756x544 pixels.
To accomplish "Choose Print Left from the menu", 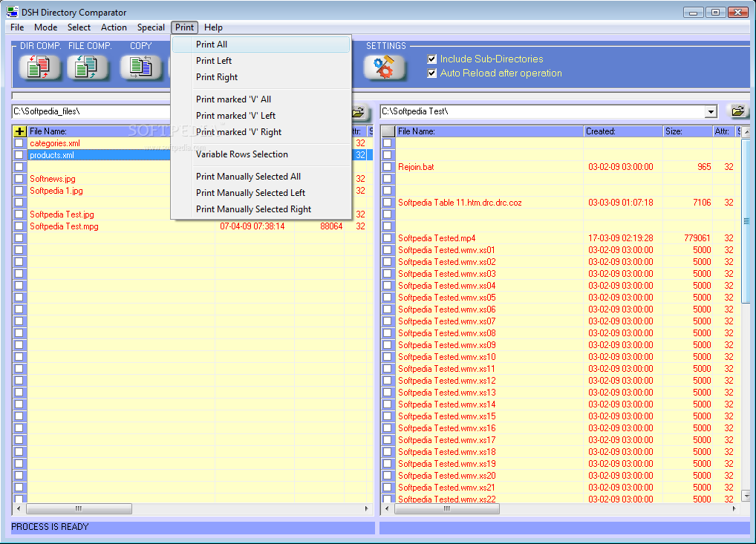I will click(x=261, y=61).
